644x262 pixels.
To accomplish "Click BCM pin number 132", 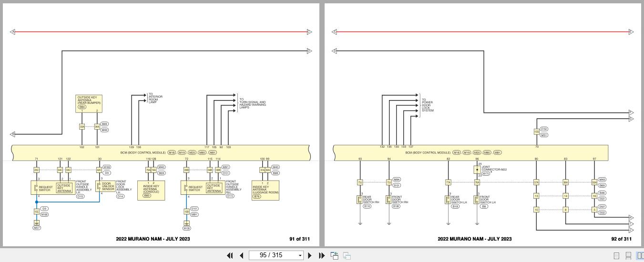I will [x=382, y=147].
